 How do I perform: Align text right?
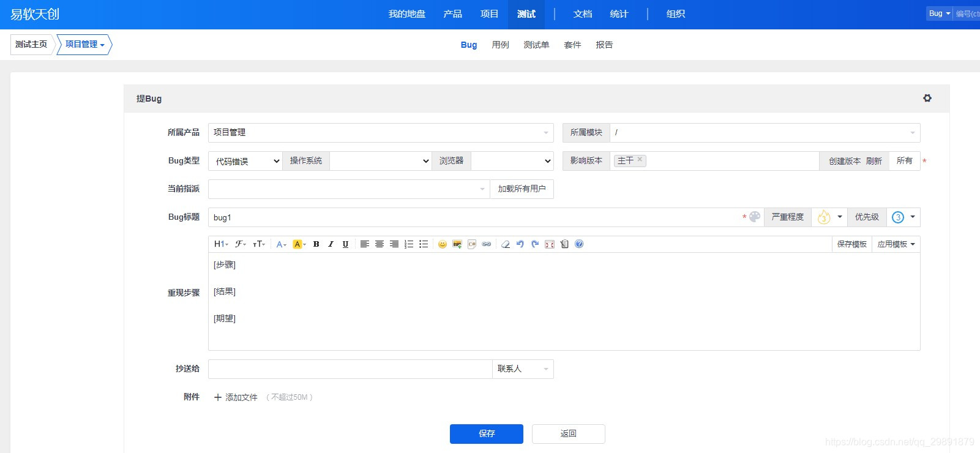coord(394,244)
